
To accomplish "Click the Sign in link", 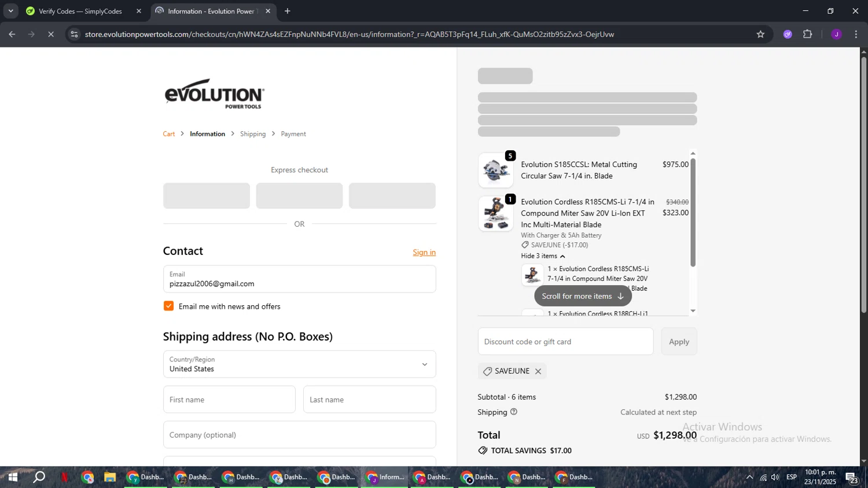I will [424, 252].
